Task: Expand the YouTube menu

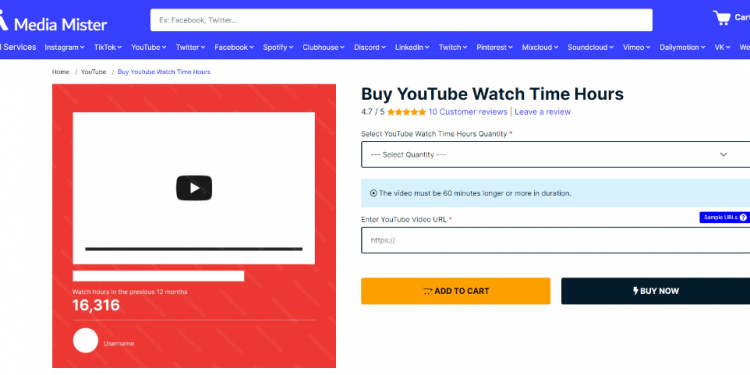Action: point(149,47)
